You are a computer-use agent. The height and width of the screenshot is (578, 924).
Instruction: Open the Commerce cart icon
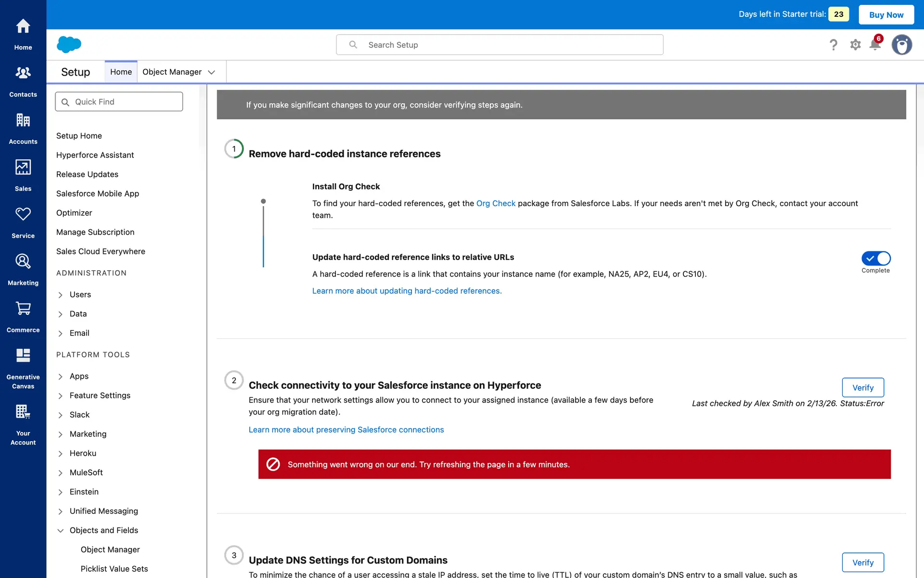[x=23, y=309]
